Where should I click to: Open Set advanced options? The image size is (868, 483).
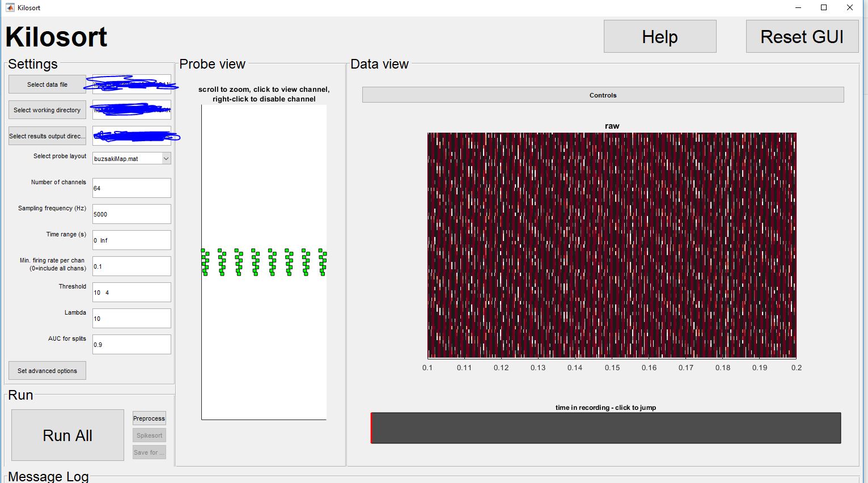tap(47, 370)
